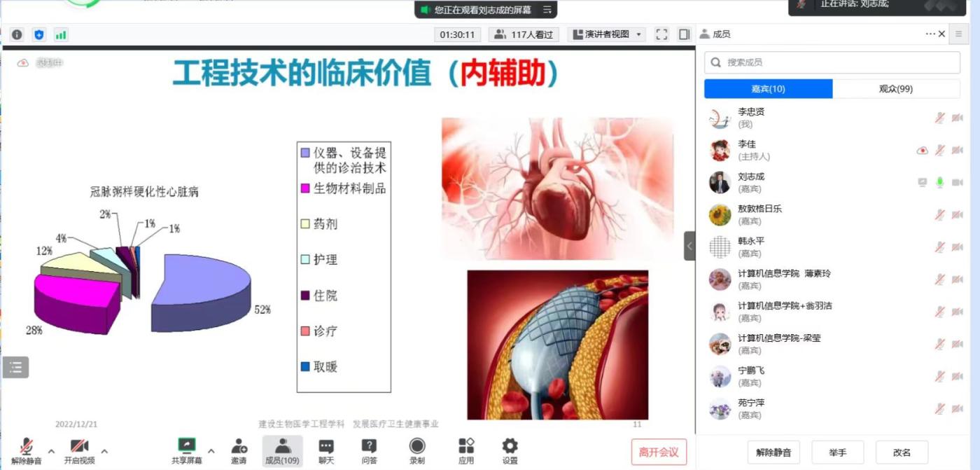
Task: Expand audio options arrow beside 解除静音
Action: [51, 451]
